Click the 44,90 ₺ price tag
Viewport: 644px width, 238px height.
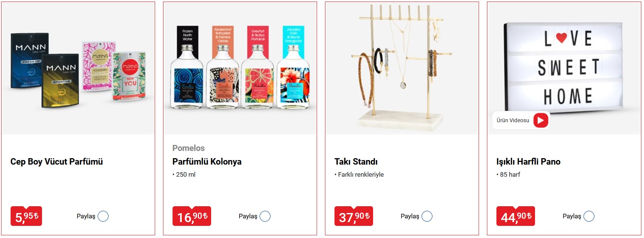click(516, 216)
